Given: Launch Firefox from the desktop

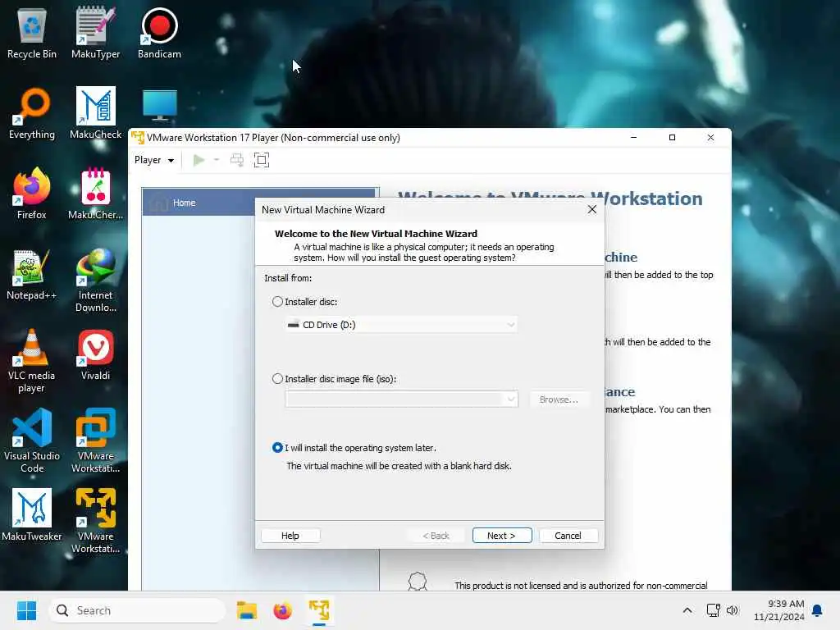Looking at the screenshot, I should [x=32, y=194].
